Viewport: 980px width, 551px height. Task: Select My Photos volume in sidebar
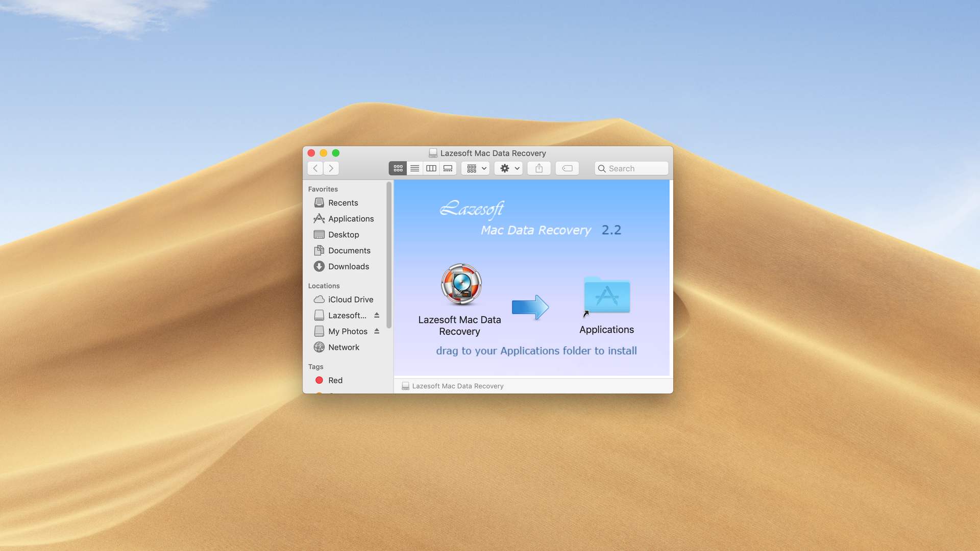[341, 331]
